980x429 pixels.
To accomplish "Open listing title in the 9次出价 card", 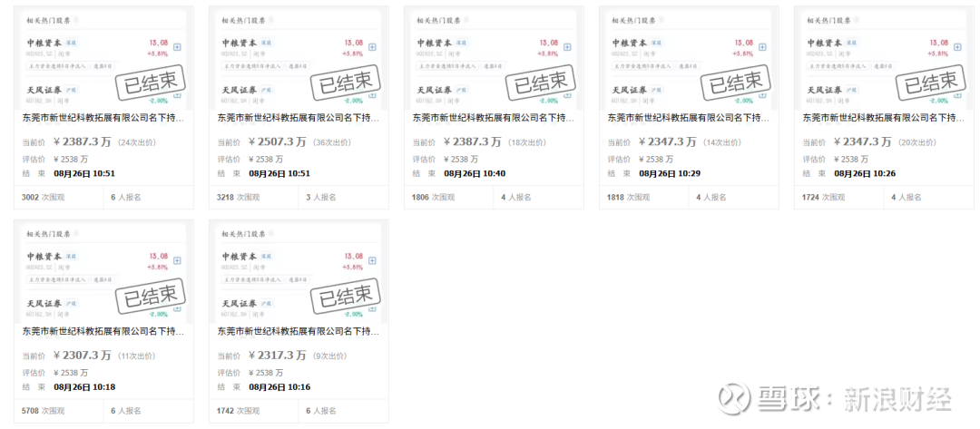I will click(299, 331).
